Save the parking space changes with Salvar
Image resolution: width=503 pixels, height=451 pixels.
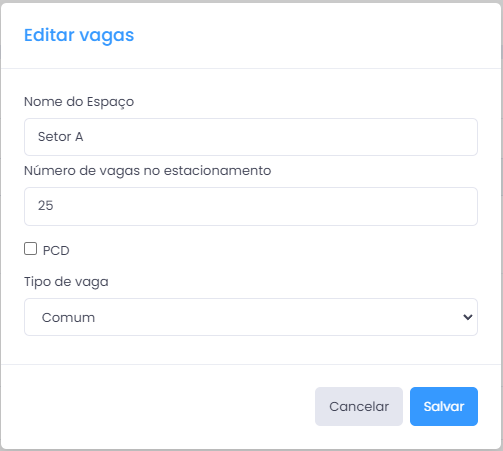[x=444, y=406]
